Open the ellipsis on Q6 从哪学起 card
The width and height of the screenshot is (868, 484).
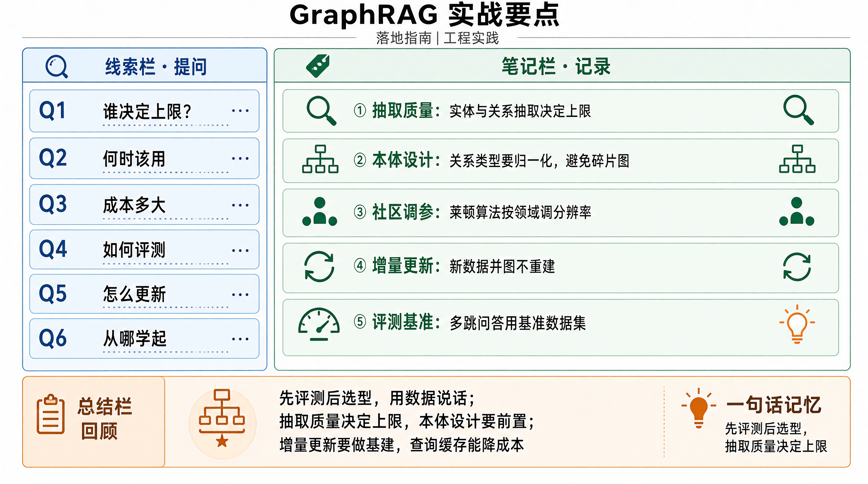coord(241,339)
